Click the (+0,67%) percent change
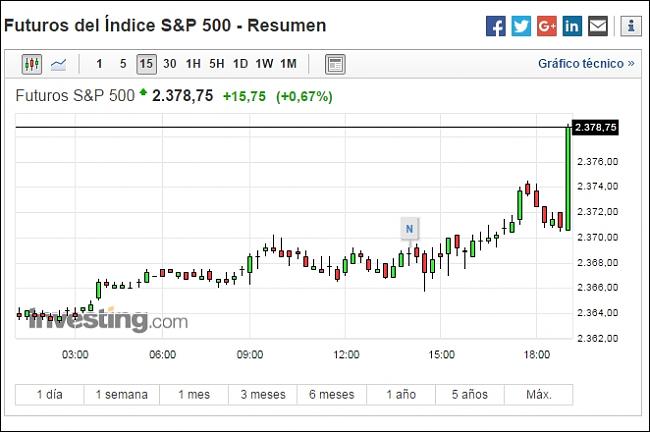 coord(304,97)
